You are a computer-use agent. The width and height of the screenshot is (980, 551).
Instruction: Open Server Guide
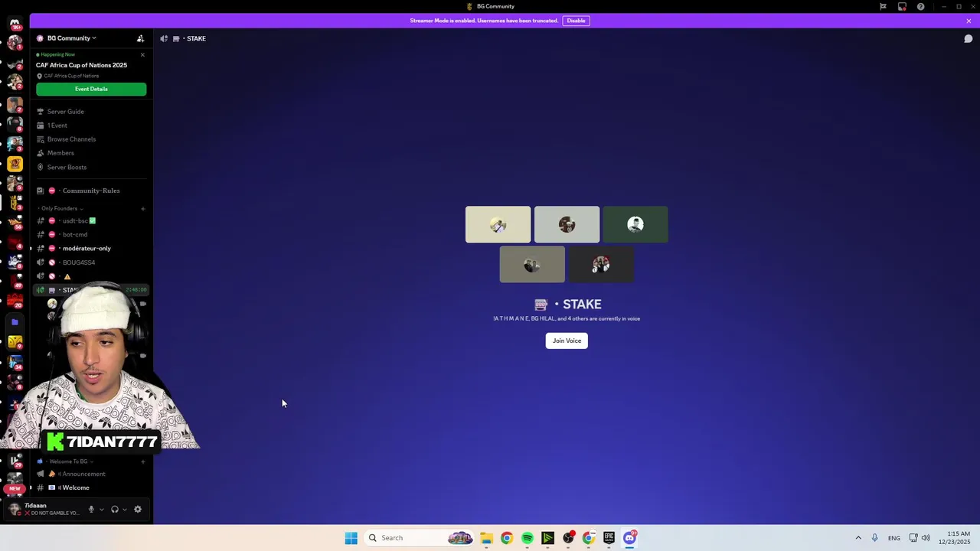[x=91, y=112]
